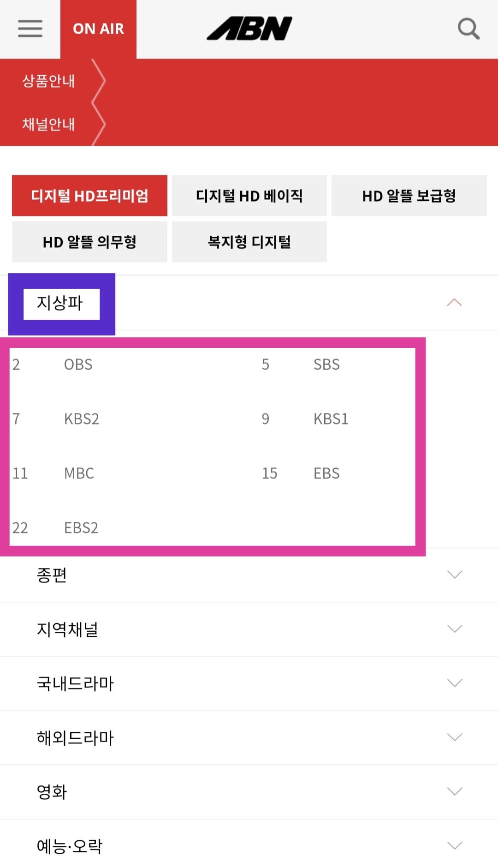Open the 채널안내 menu item
498x868 pixels.
[48, 125]
